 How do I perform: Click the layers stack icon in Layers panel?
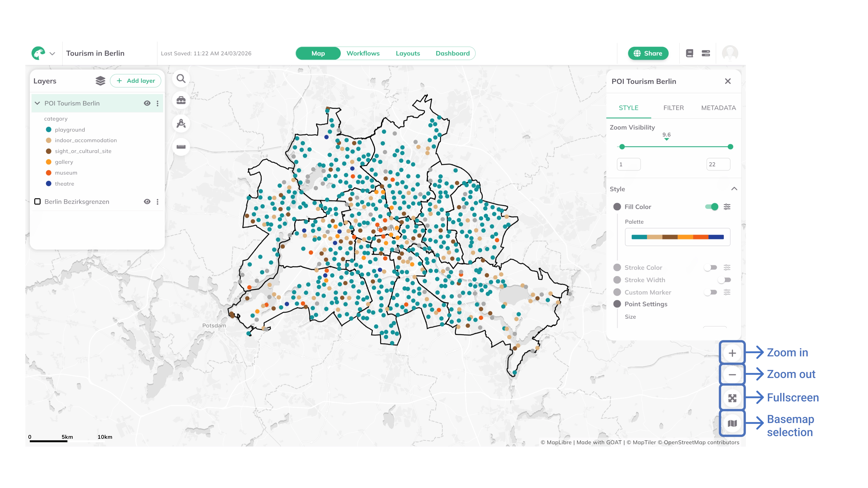coord(100,81)
